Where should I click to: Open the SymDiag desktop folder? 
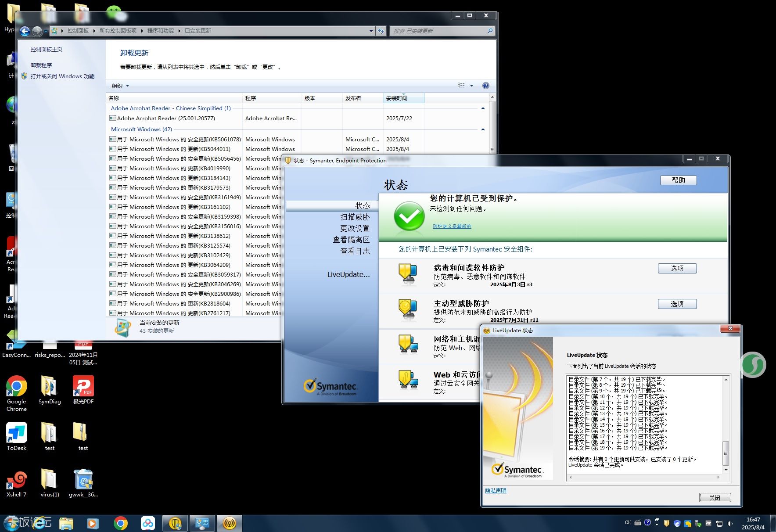49,387
